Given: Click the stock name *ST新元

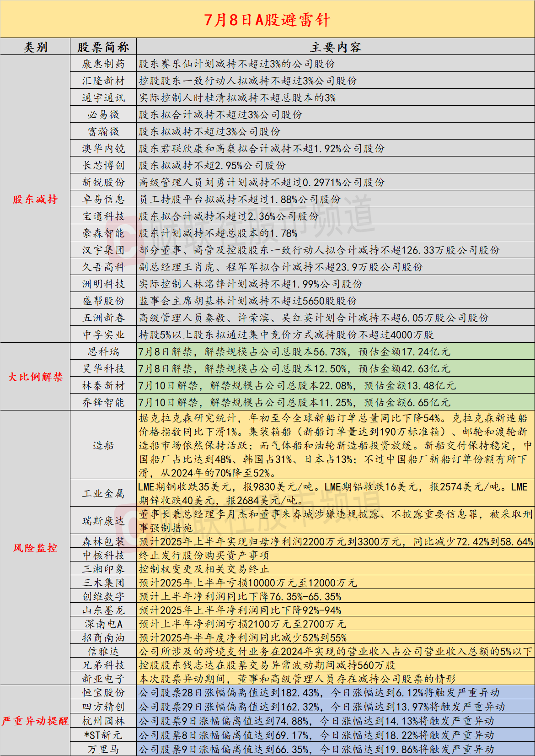Looking at the screenshot, I should click(x=103, y=735).
